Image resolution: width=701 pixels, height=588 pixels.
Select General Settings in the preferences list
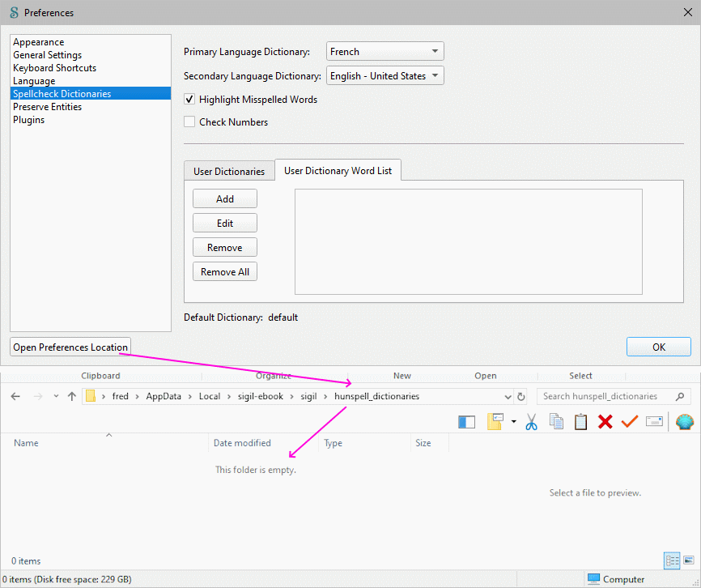coord(91,55)
